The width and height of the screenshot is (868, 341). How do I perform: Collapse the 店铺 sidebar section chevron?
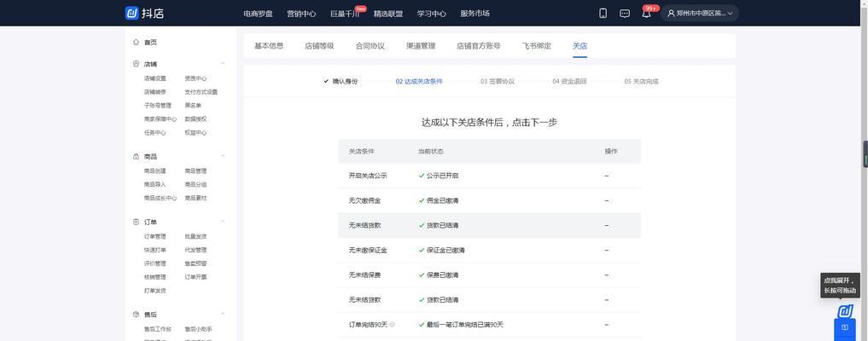pos(223,64)
